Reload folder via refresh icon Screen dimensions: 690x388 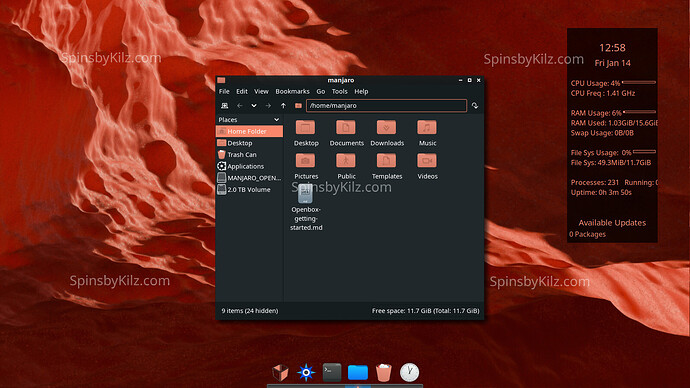point(475,106)
